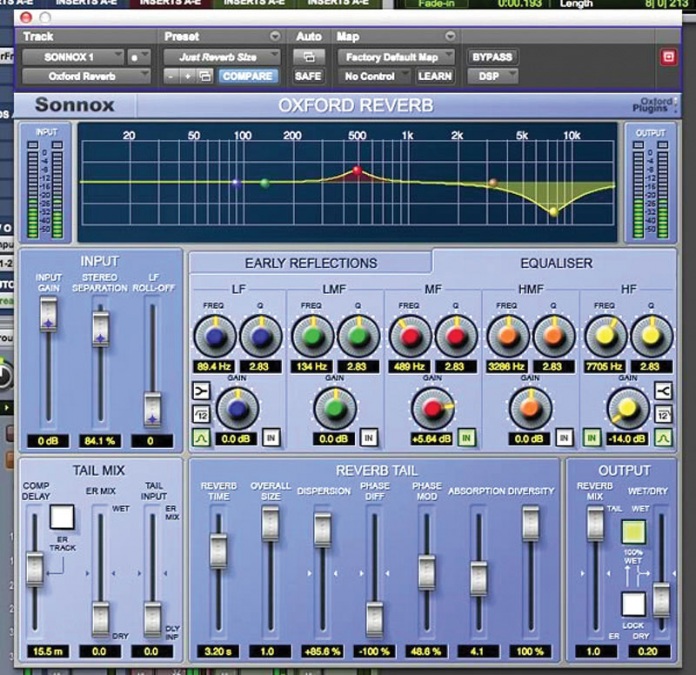Click the SAFE automation button
696x675 pixels.
pos(308,76)
